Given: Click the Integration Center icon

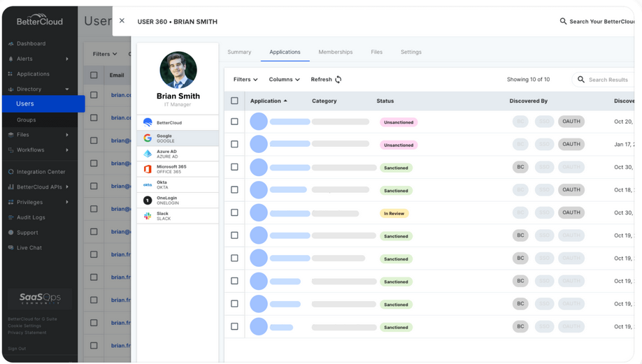Looking at the screenshot, I should [x=10, y=172].
